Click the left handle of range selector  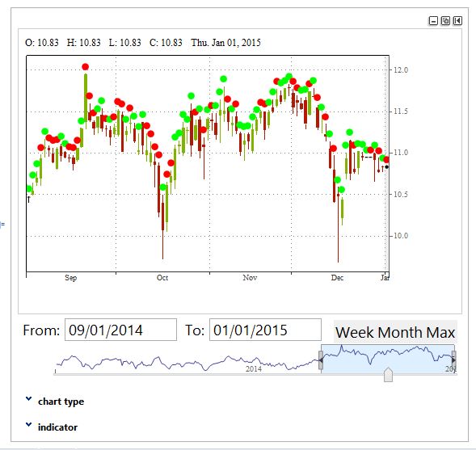click(321, 360)
